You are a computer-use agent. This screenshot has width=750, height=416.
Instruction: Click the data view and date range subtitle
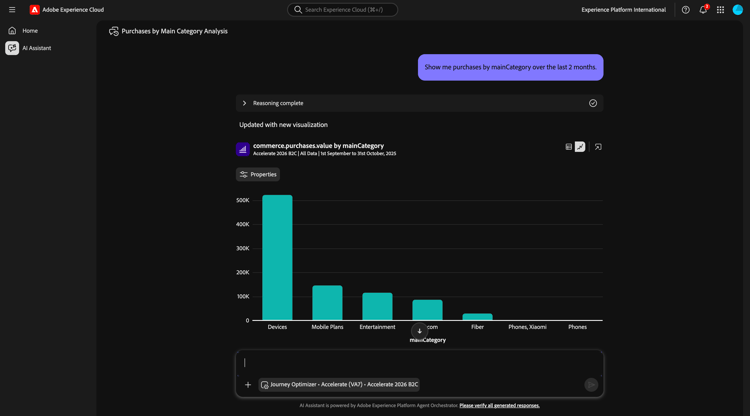(324, 153)
